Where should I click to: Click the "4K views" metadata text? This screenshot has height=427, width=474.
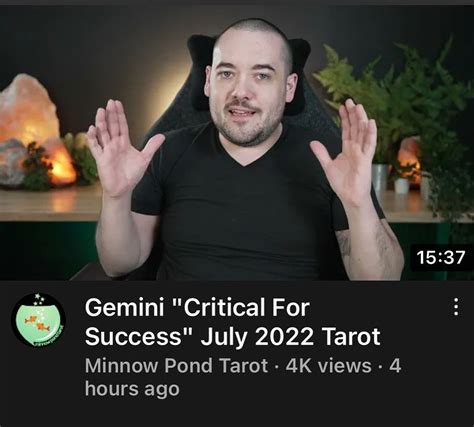tap(328, 366)
